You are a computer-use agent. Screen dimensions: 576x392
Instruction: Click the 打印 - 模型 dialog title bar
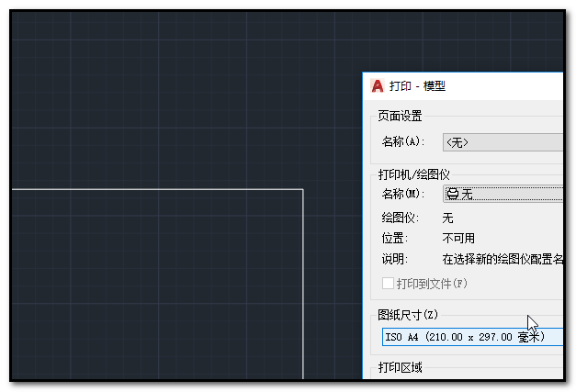pyautogui.click(x=463, y=86)
